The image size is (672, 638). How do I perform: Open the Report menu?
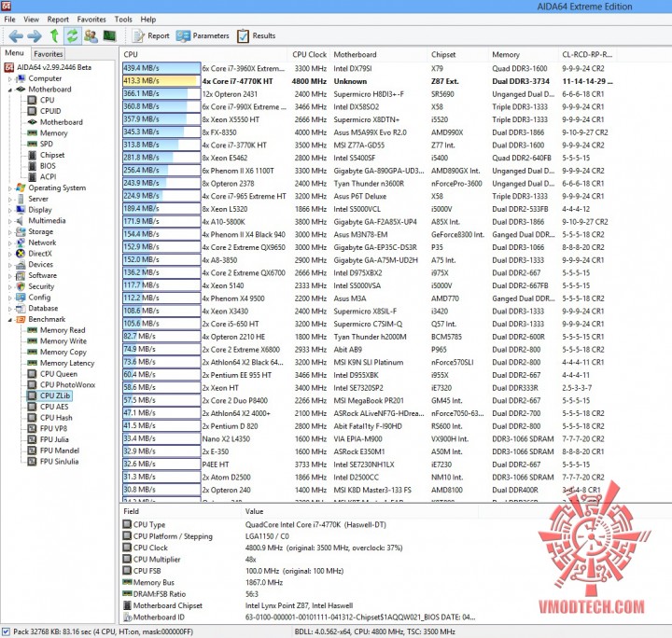(58, 20)
